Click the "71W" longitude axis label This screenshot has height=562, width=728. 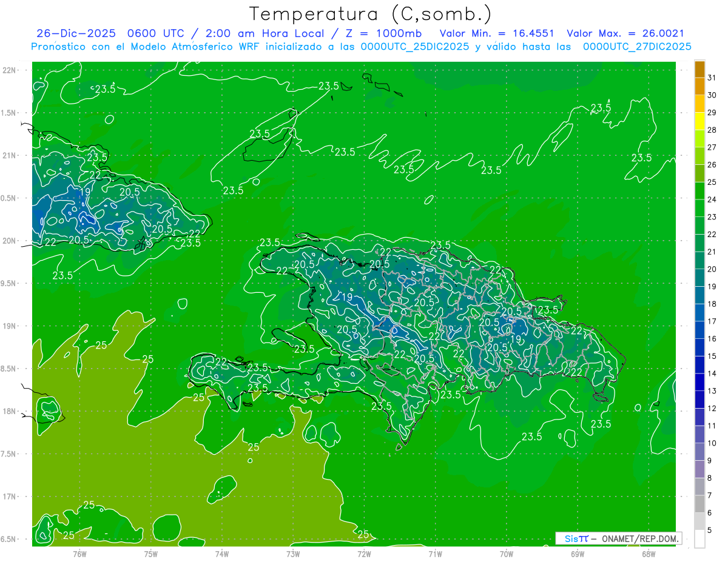click(x=435, y=554)
